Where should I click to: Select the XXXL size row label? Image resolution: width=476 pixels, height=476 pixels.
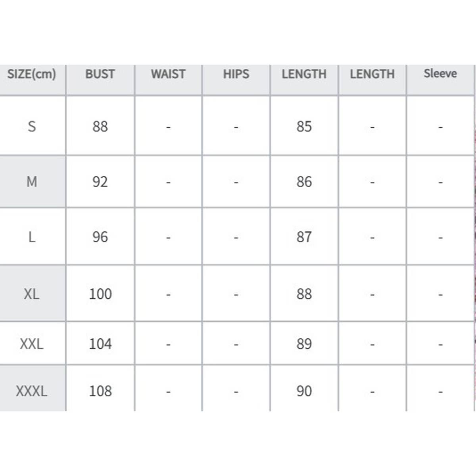(32, 391)
